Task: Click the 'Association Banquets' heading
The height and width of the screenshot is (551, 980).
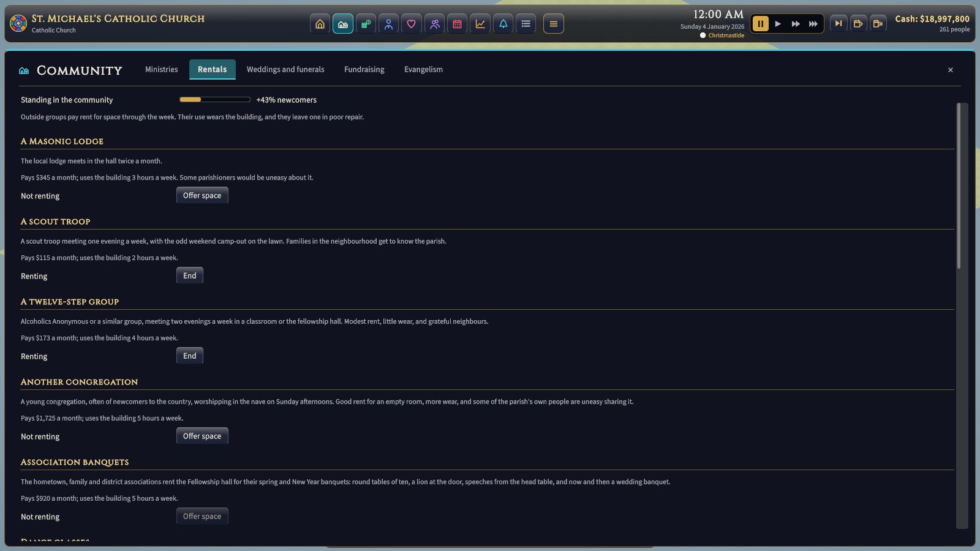Action: [75, 462]
